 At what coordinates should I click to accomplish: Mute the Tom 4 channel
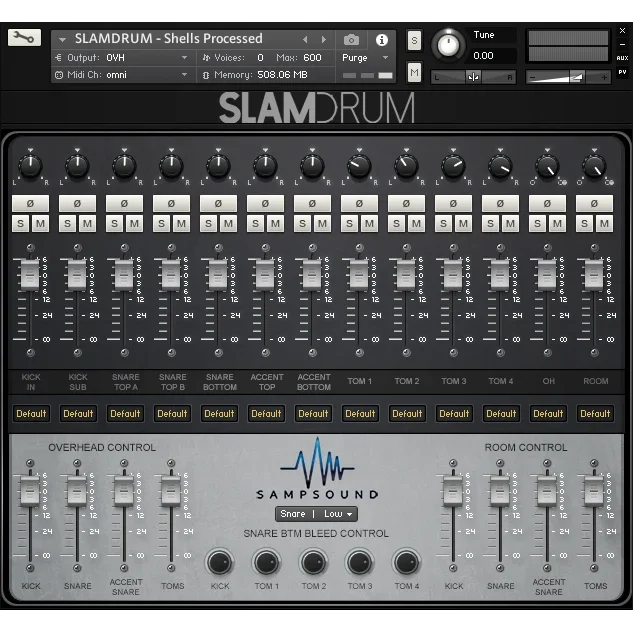[510, 223]
